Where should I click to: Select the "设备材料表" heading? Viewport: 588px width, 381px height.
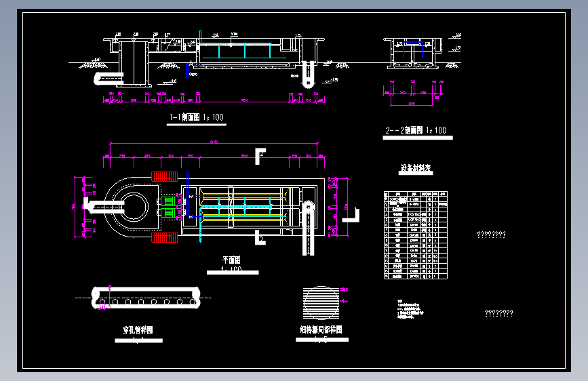click(416, 168)
